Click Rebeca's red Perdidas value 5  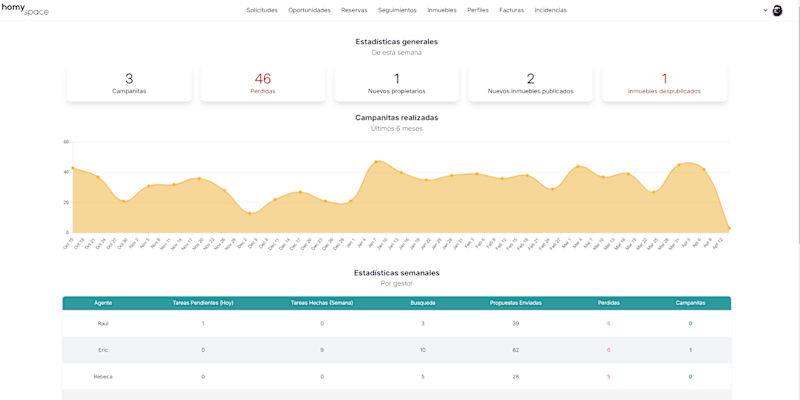point(609,377)
